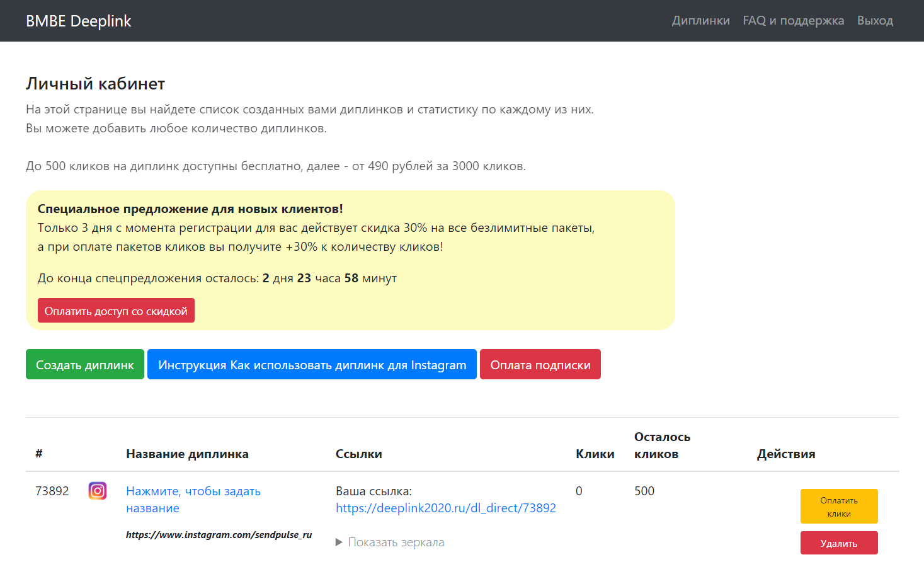Click the Instagram icon in deeplink row
This screenshot has width=924, height=574.
click(98, 490)
